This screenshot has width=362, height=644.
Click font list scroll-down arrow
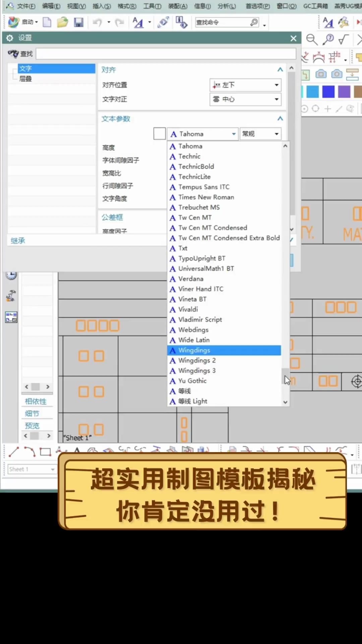tap(285, 402)
